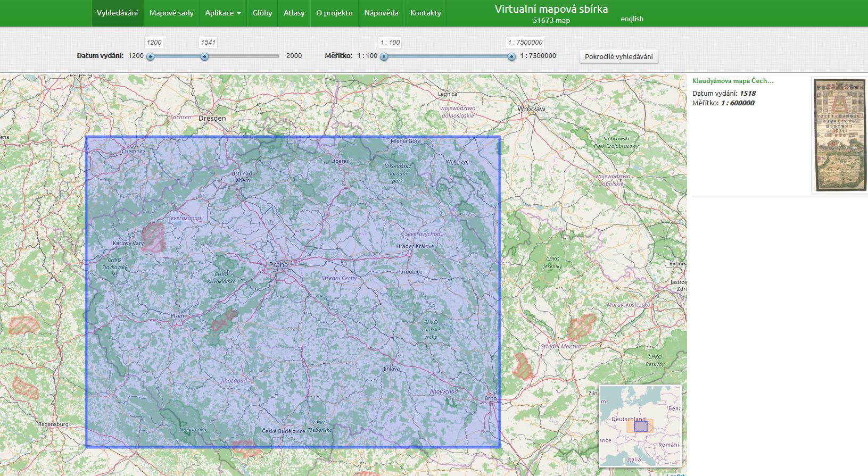Click NP Šumava label on map
868x476 pixels.
[193, 429]
